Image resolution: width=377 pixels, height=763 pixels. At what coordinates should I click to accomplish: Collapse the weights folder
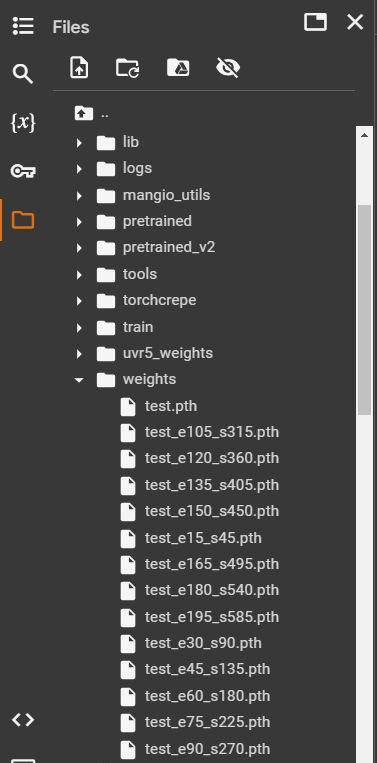click(79, 380)
